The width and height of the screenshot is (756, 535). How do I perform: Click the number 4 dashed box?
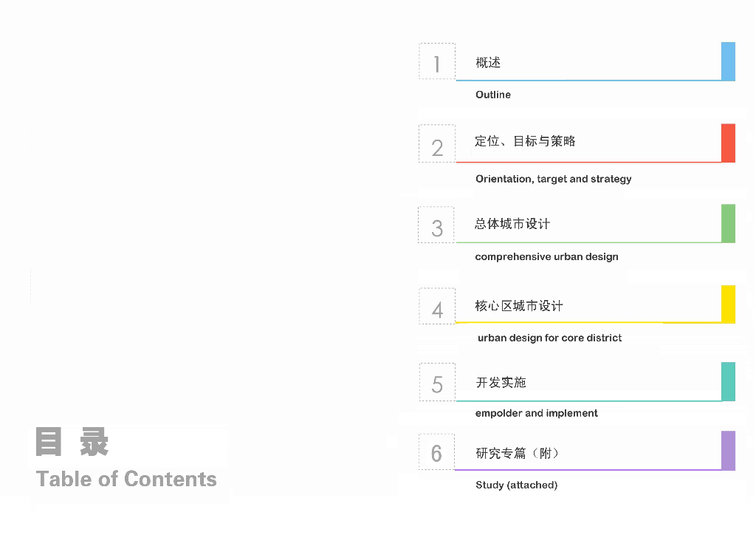(437, 306)
